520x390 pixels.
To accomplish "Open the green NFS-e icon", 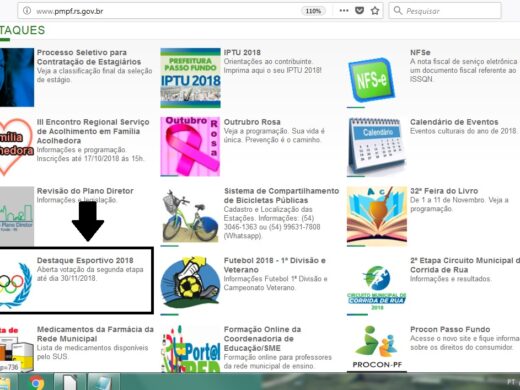I will (x=372, y=80).
